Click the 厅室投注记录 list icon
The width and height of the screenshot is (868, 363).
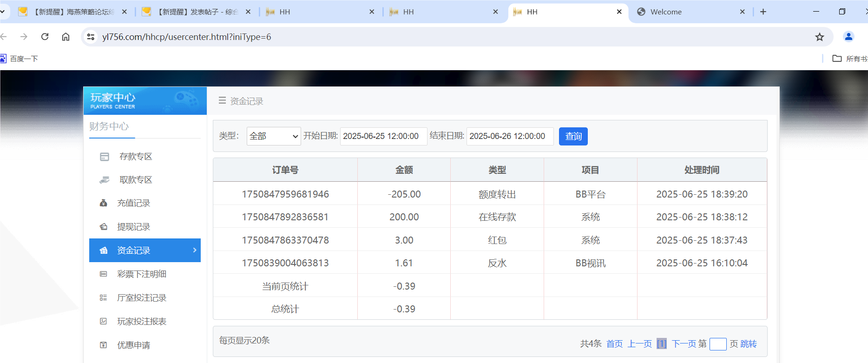click(x=104, y=298)
